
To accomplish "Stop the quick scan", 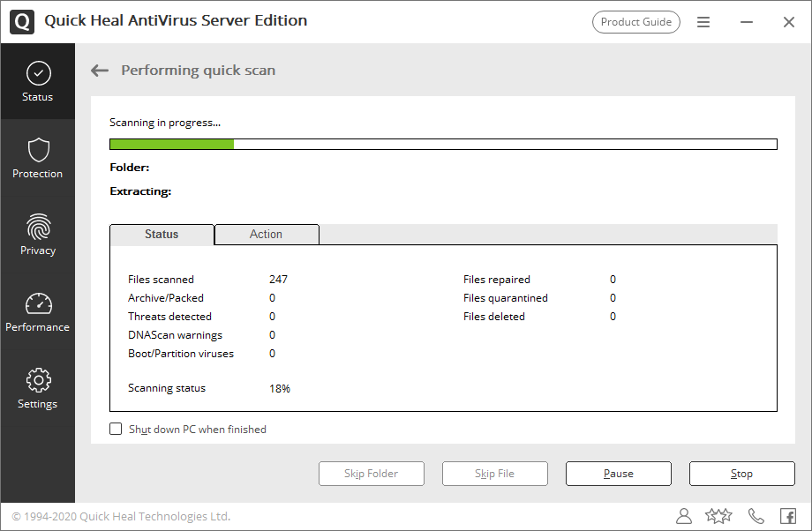I will (741, 474).
